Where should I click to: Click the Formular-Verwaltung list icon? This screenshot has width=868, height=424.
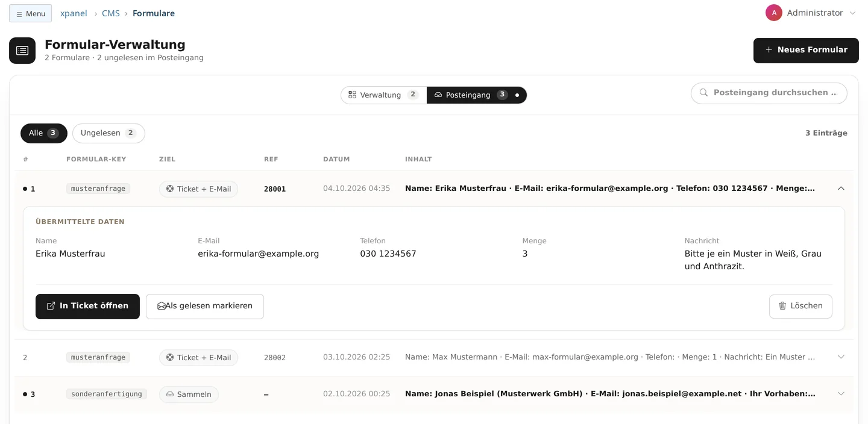point(22,51)
